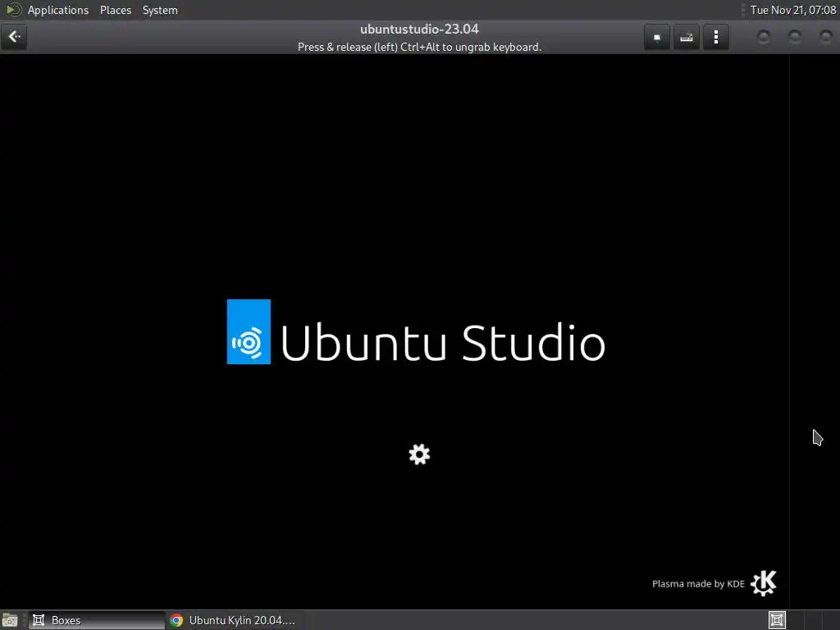Viewport: 840px width, 630px height.
Task: Click the date and time clock
Action: pos(793,10)
